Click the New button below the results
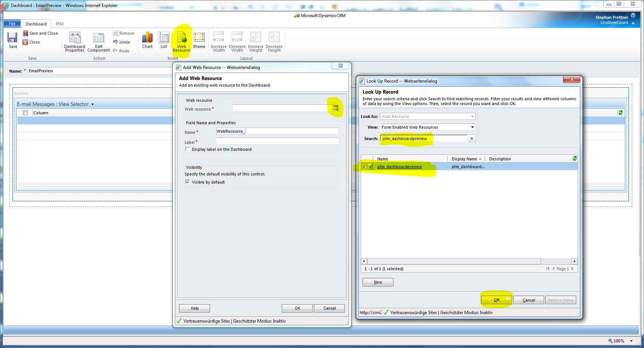Viewport: 644px width, 348px height. click(378, 282)
